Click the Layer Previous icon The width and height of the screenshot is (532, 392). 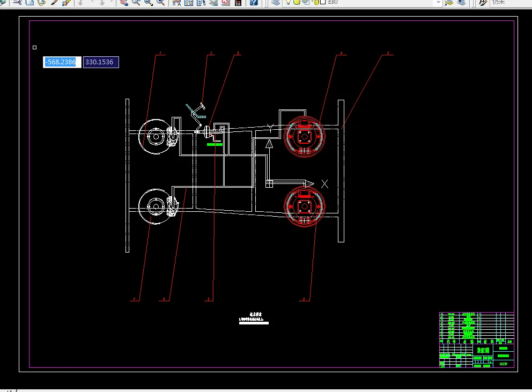461,2
